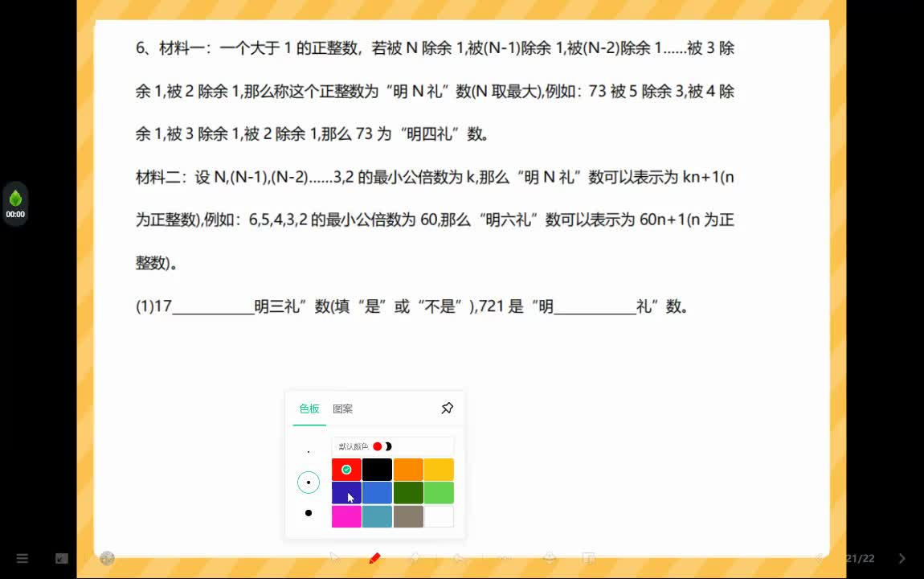Image resolution: width=924 pixels, height=579 pixels.
Task: Pick the dark green color swatch
Action: 408,493
